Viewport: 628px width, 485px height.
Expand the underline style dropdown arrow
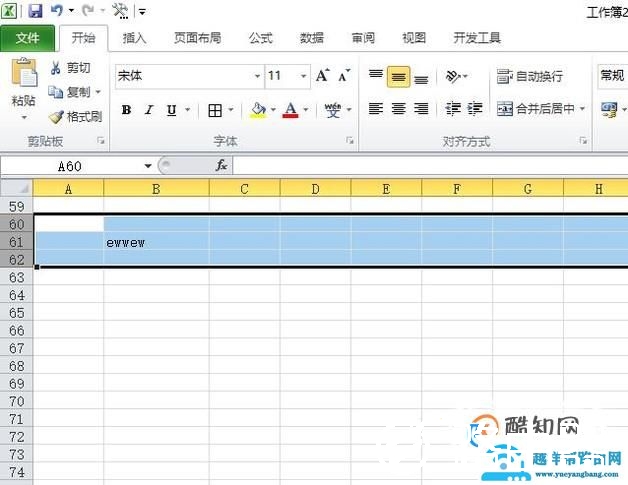tap(187, 110)
